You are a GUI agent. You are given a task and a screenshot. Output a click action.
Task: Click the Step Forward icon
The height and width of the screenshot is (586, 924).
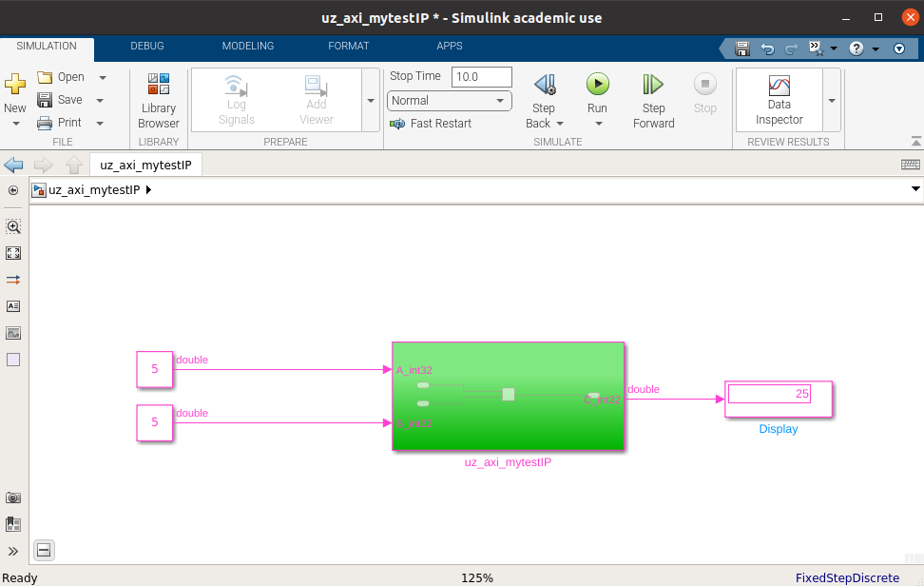653,86
